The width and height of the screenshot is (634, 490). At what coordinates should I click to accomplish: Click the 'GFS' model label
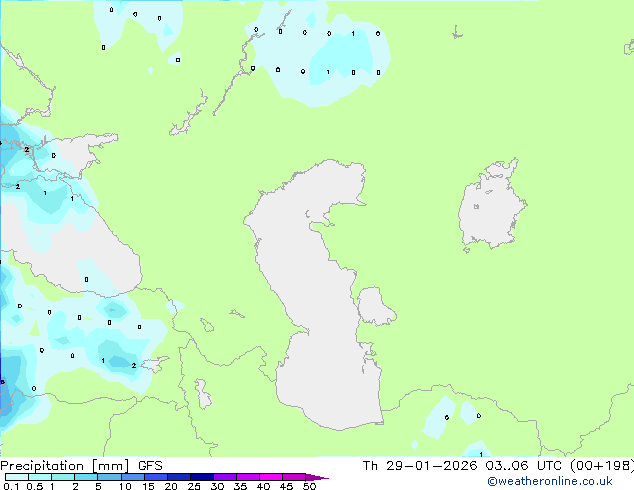click(150, 466)
